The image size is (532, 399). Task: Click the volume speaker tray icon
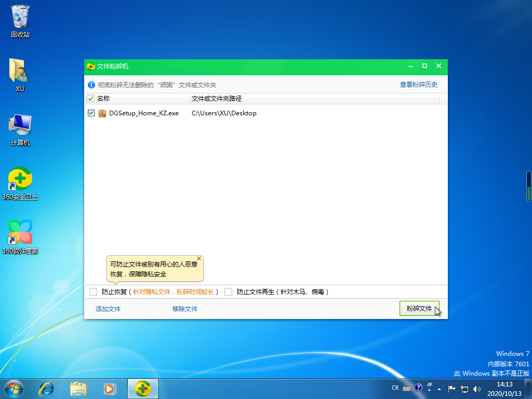point(477,388)
